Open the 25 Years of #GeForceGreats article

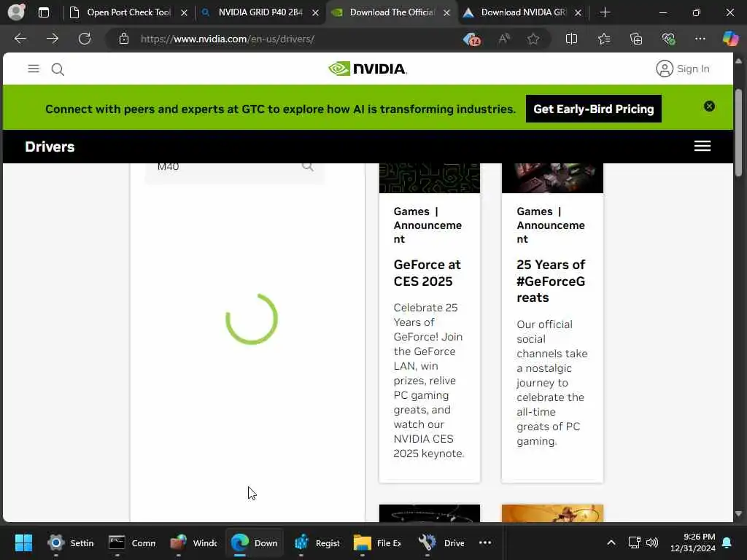click(x=551, y=281)
